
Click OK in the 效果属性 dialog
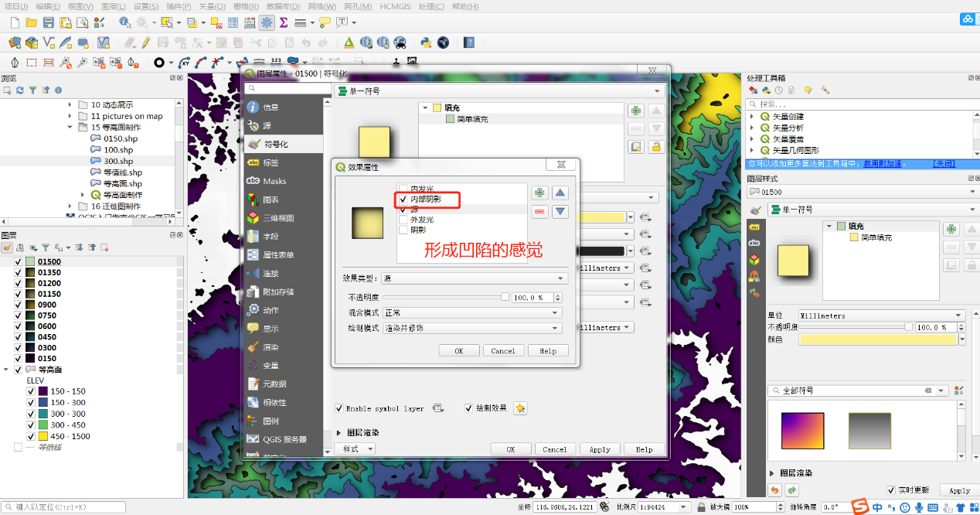458,351
